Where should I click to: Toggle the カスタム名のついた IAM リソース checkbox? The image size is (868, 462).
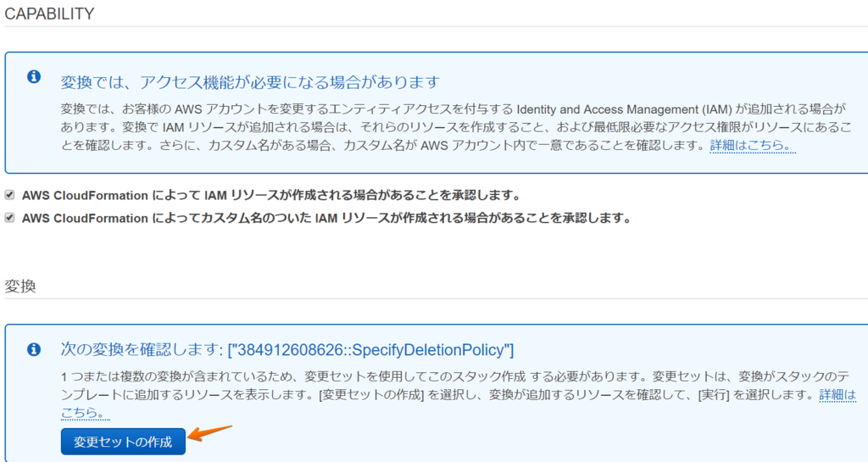(x=9, y=218)
